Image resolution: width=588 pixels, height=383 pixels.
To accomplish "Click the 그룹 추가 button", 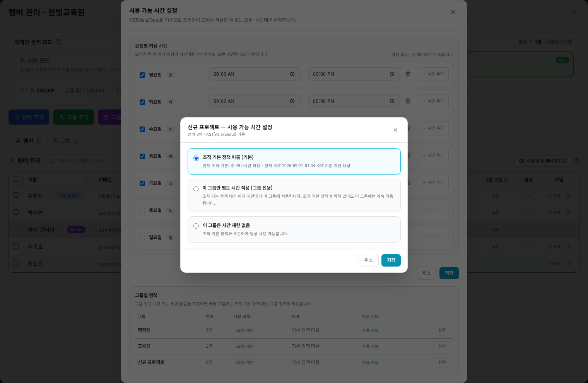I will [x=73, y=117].
